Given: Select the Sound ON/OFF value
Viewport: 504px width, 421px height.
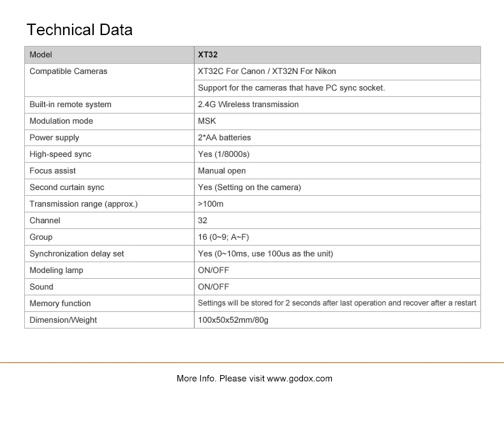Looking at the screenshot, I should 214,287.
